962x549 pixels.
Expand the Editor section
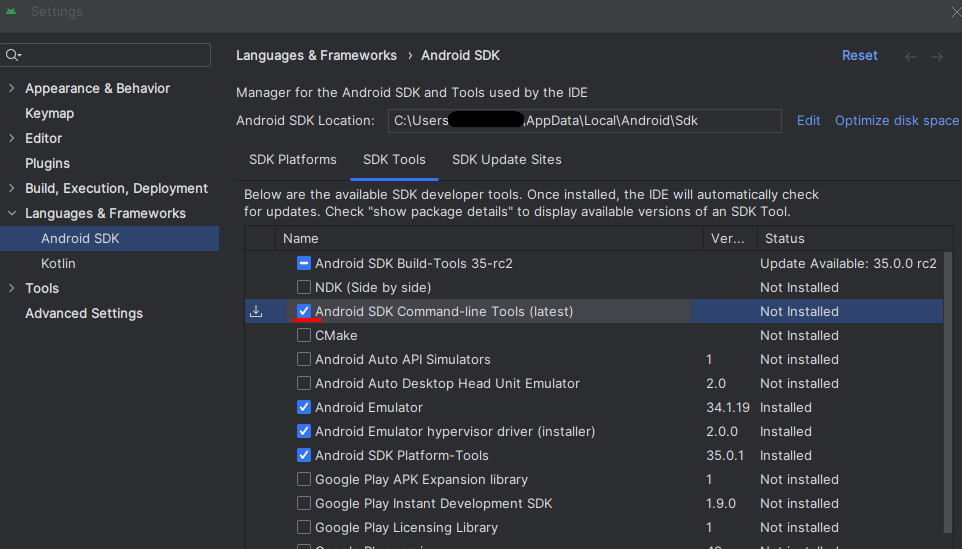coord(12,138)
